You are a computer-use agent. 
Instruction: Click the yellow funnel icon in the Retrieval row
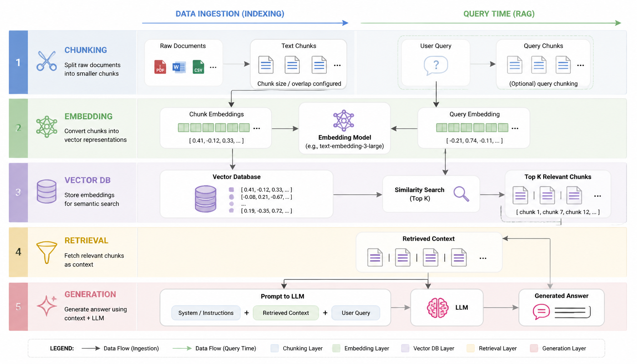coord(47,252)
